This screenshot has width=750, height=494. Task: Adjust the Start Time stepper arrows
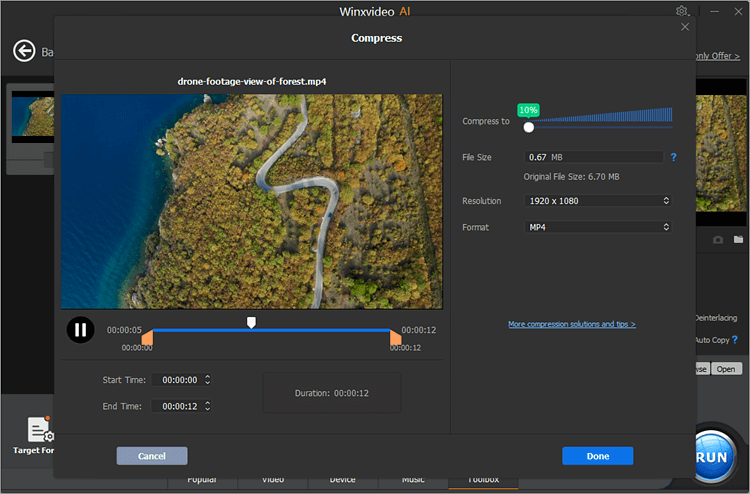(207, 380)
